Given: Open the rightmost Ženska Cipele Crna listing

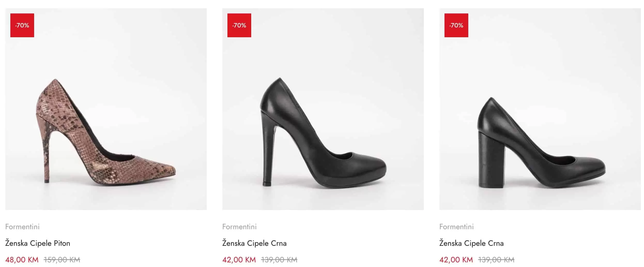Looking at the screenshot, I should tap(472, 243).
